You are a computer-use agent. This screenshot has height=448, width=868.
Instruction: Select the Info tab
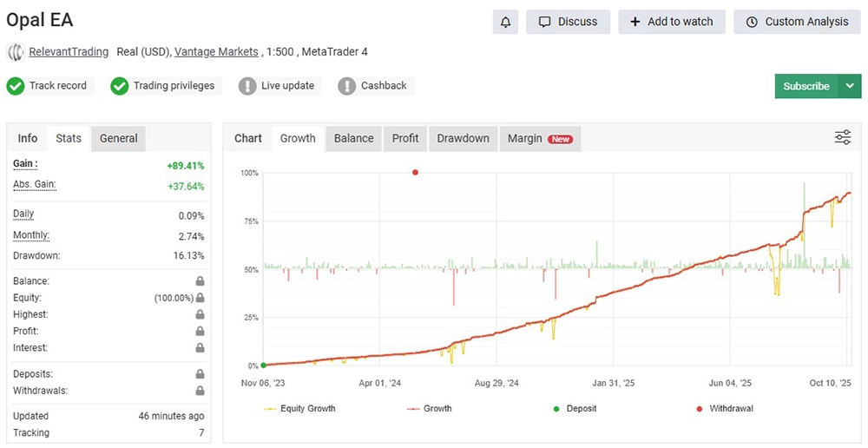click(x=28, y=138)
